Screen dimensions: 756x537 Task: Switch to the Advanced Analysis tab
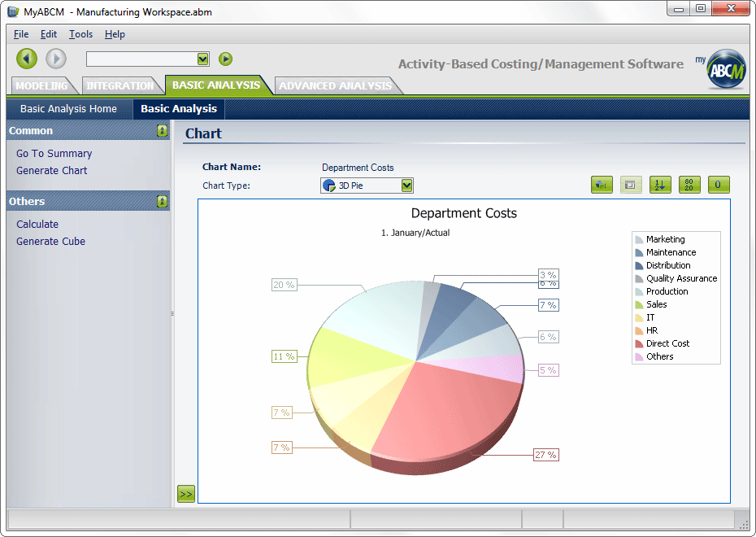[335, 85]
